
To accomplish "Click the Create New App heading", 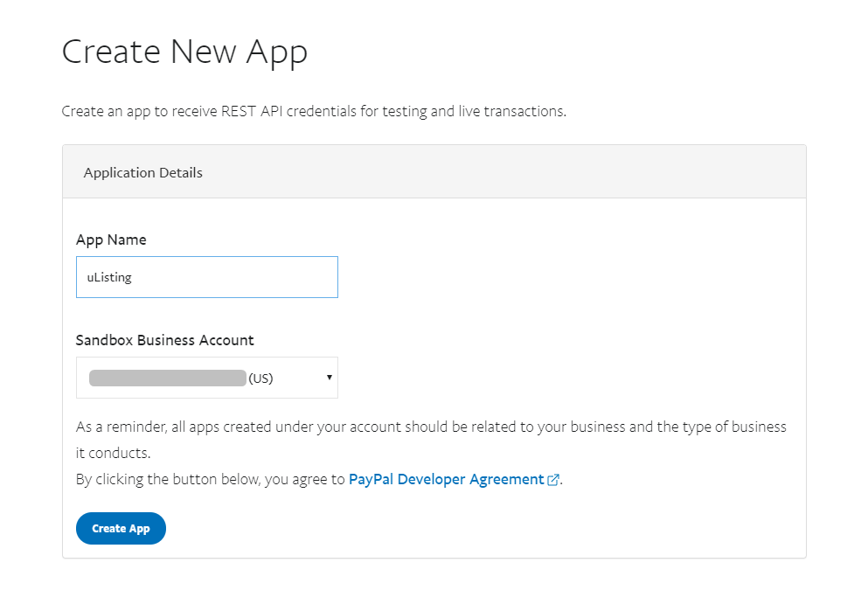I will [184, 52].
